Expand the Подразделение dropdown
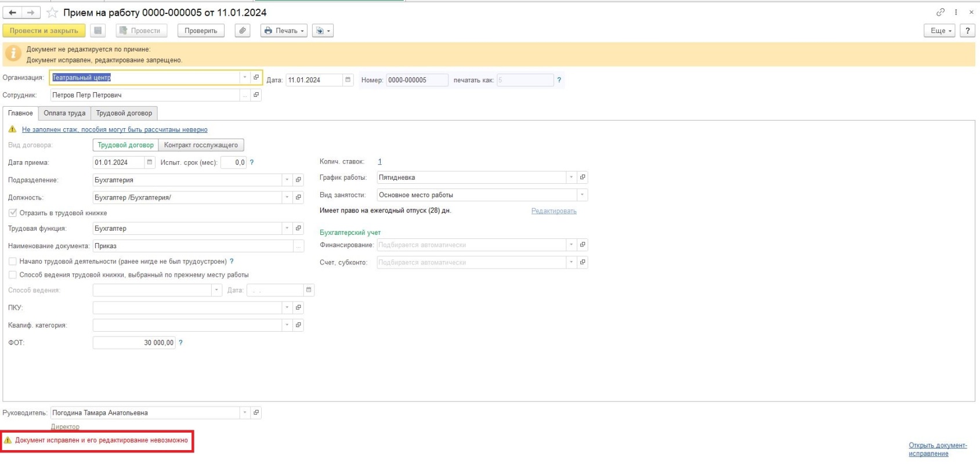 pos(287,180)
